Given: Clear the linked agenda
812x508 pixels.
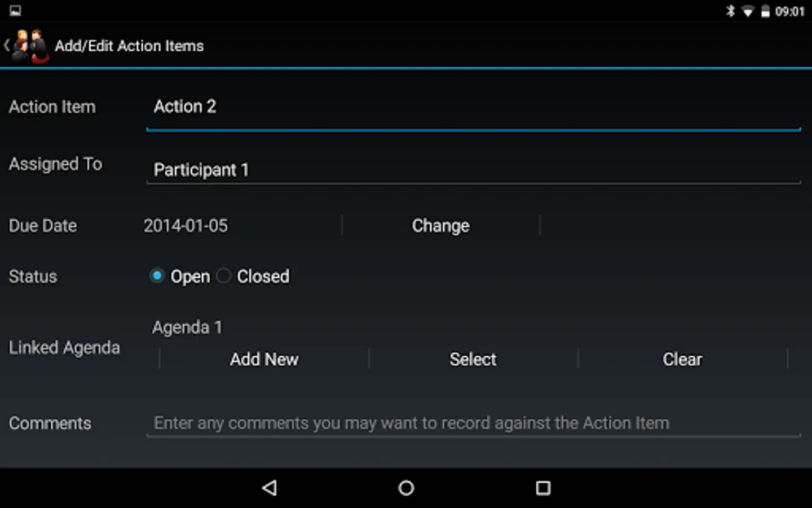Looking at the screenshot, I should click(682, 359).
